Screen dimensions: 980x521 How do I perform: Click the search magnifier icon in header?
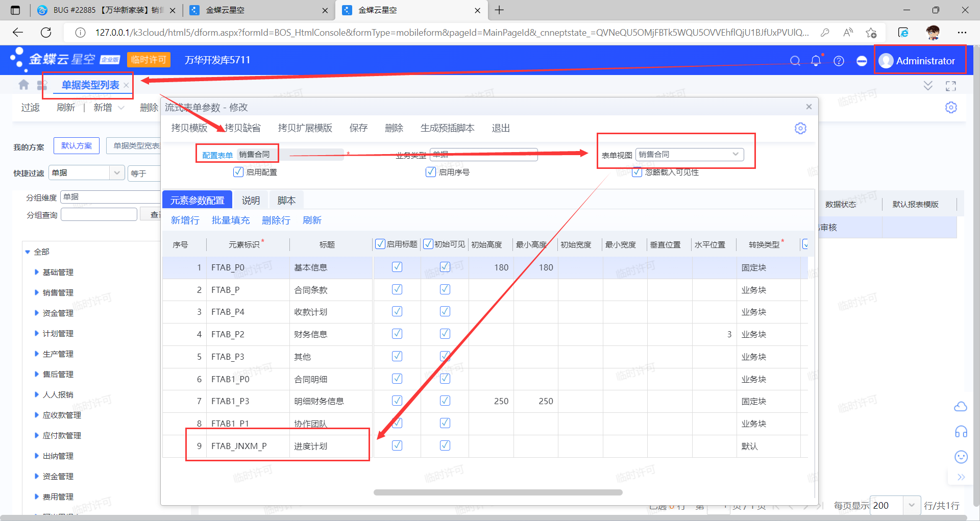click(795, 61)
